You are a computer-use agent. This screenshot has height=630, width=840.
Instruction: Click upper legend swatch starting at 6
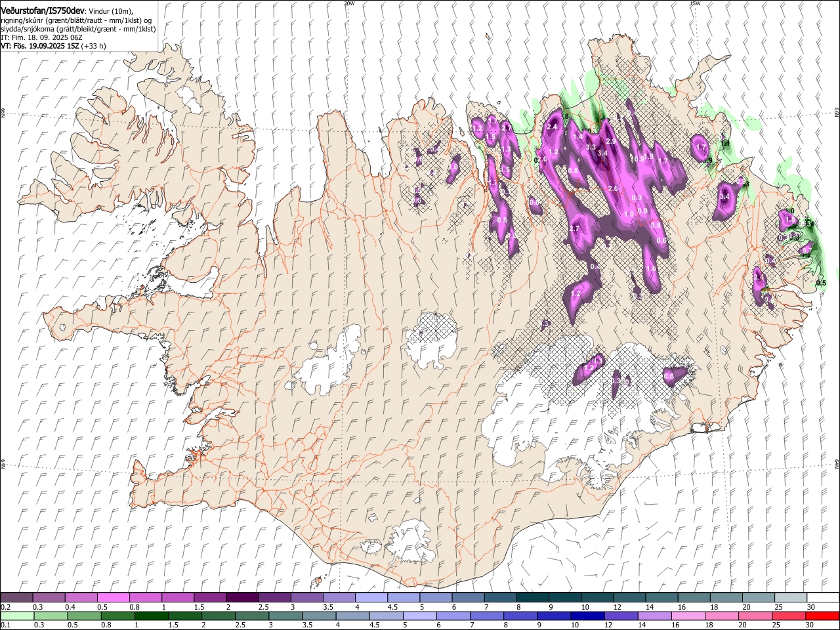(468, 597)
